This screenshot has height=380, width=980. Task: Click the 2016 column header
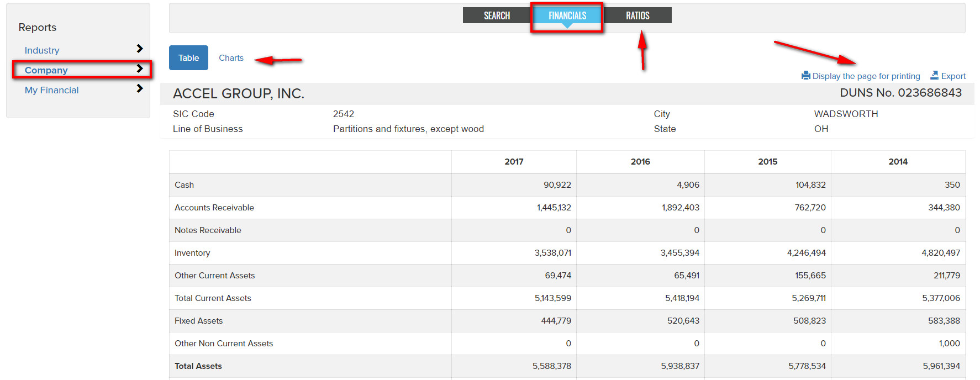640,162
